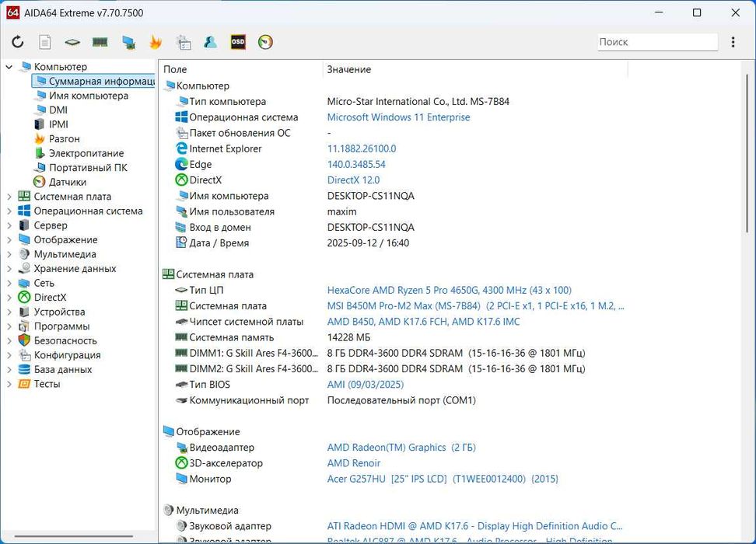The height and width of the screenshot is (544, 756).
Task: Open the Acer G257HU monitor link
Action: [443, 479]
